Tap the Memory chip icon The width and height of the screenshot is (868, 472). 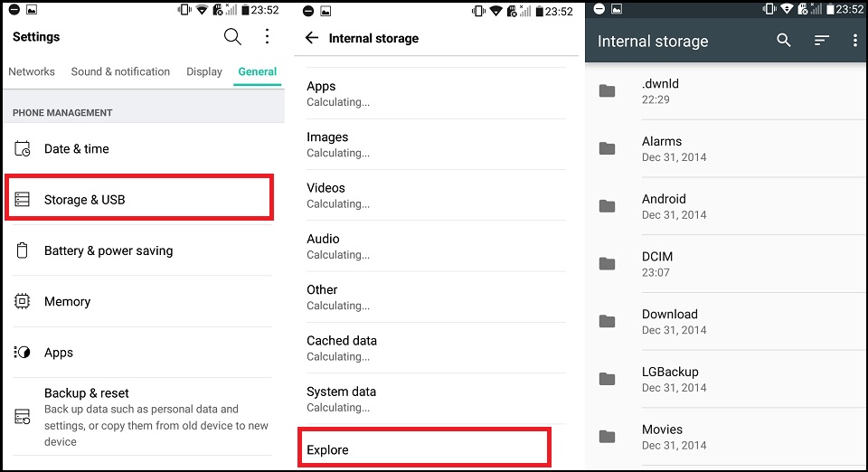pos(23,301)
